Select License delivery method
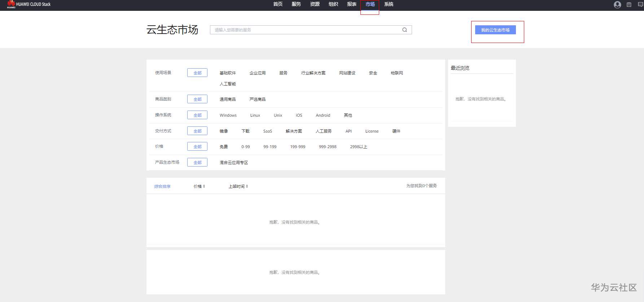The width and height of the screenshot is (644, 302). coord(372,131)
